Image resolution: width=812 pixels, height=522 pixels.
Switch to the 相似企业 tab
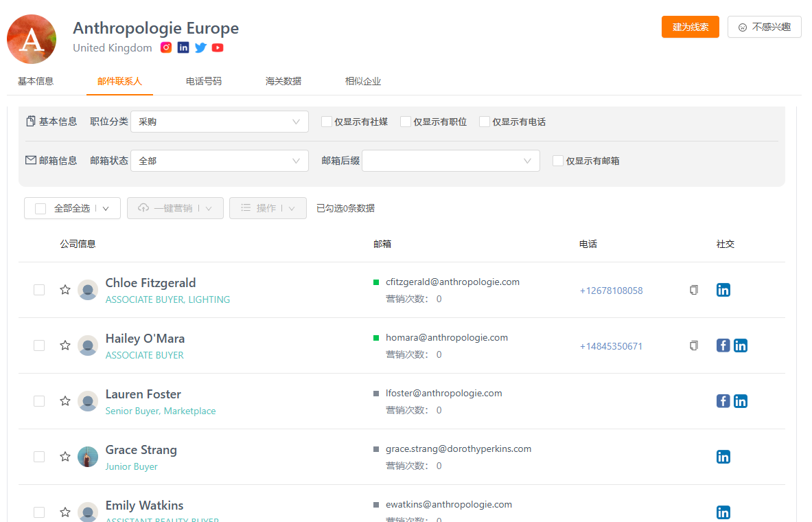coord(363,81)
